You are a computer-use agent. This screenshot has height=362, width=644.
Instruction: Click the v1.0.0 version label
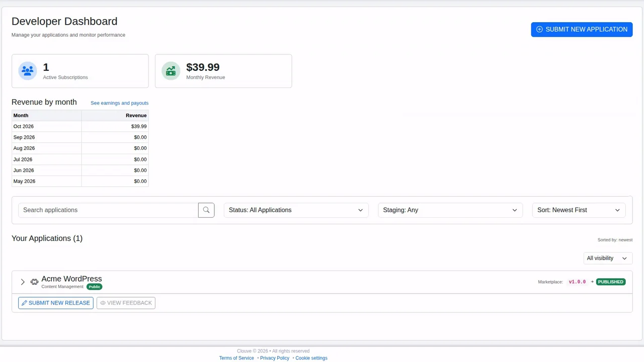coord(577,282)
